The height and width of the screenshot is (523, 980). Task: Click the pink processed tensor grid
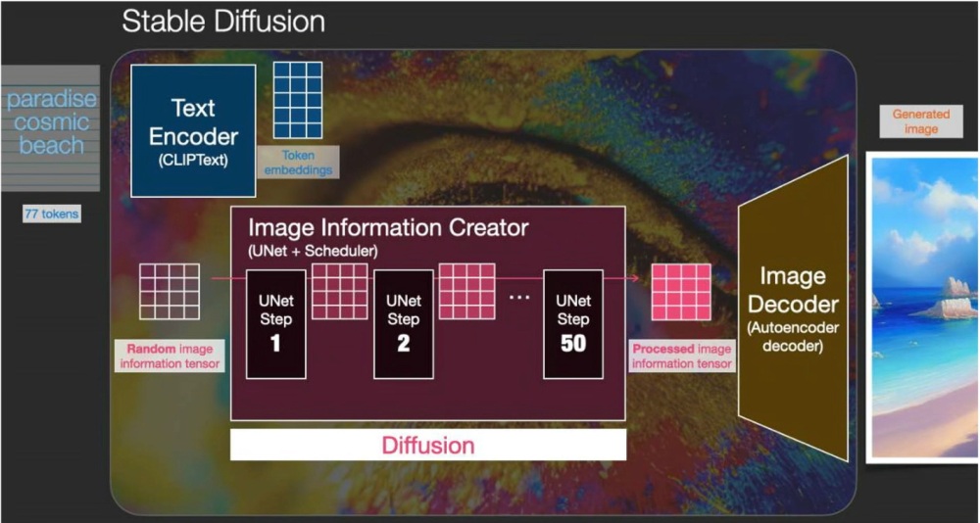click(x=681, y=292)
